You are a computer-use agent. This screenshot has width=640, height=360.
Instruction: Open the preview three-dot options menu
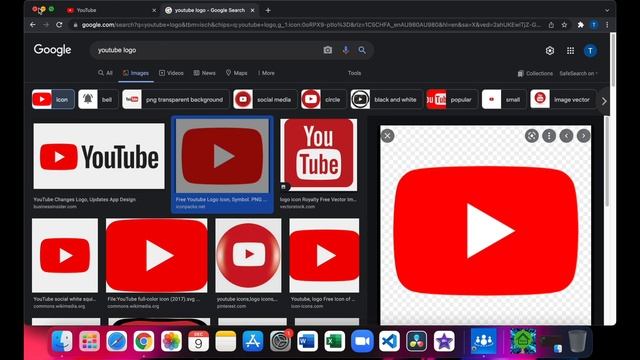coord(549,136)
